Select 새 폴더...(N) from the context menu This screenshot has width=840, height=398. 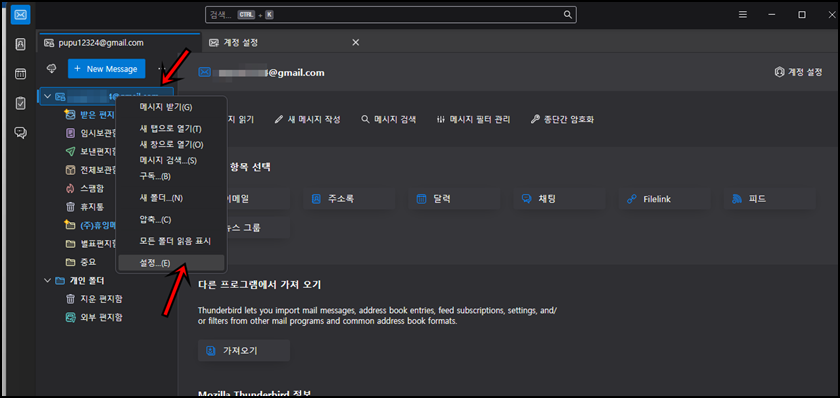[171, 198]
